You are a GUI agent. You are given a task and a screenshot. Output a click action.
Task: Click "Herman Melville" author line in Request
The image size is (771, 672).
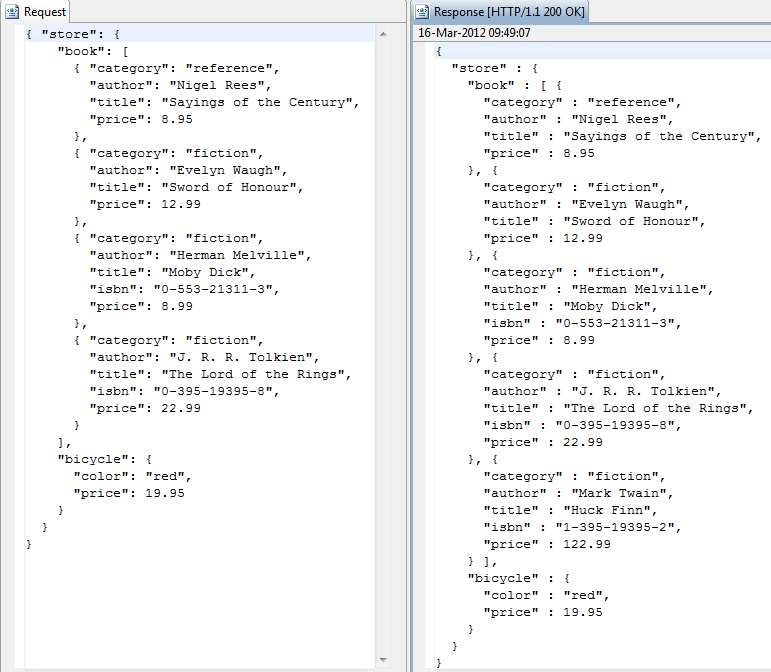pos(200,256)
